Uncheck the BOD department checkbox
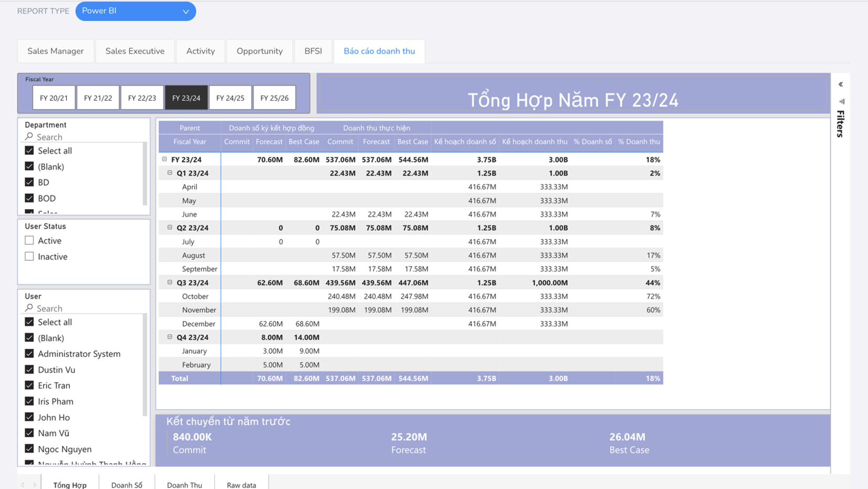Viewport: 868px width, 489px height. point(29,198)
